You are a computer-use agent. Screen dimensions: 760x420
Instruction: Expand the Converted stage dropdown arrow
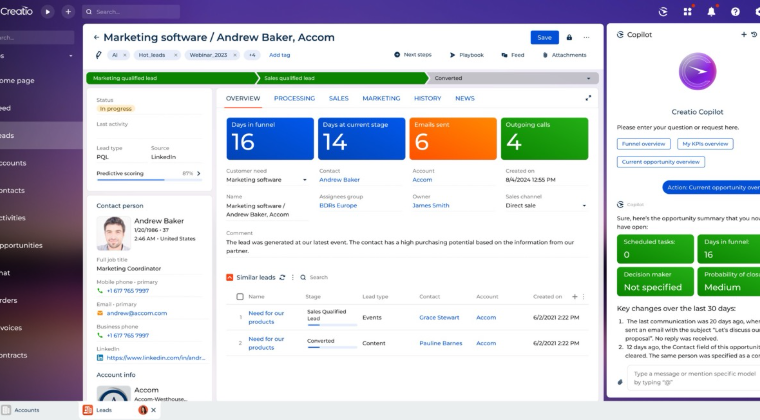point(588,78)
